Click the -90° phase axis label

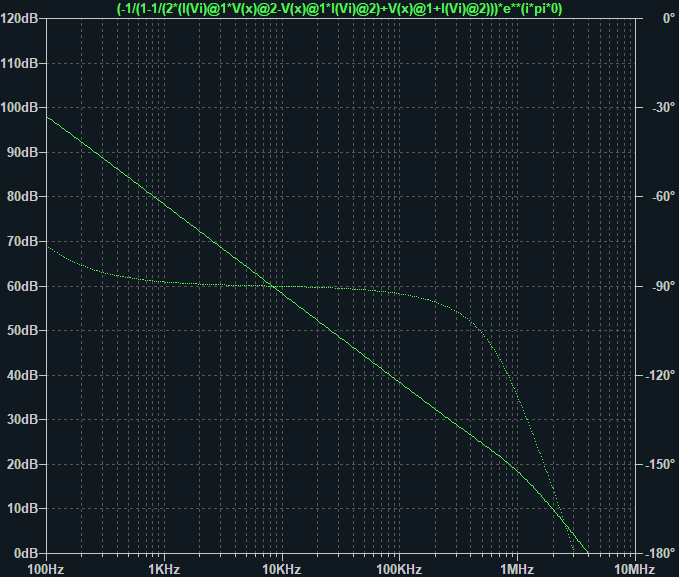click(663, 286)
